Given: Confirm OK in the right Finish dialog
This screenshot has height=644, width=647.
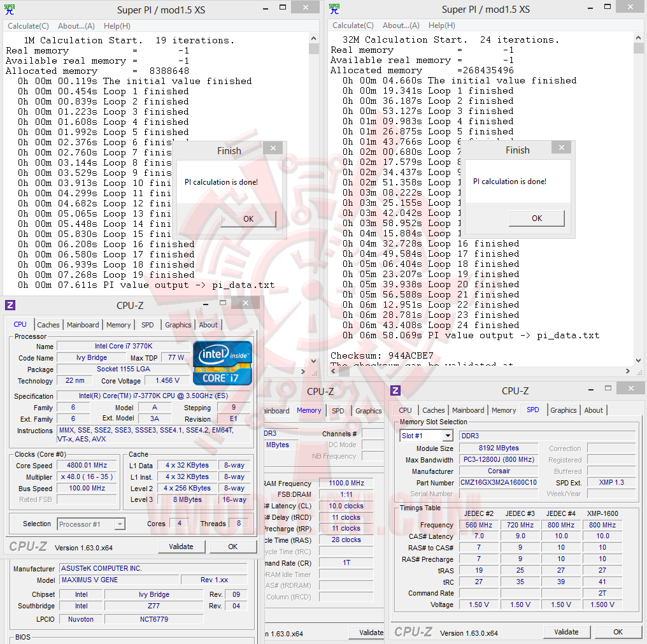Looking at the screenshot, I should [537, 218].
